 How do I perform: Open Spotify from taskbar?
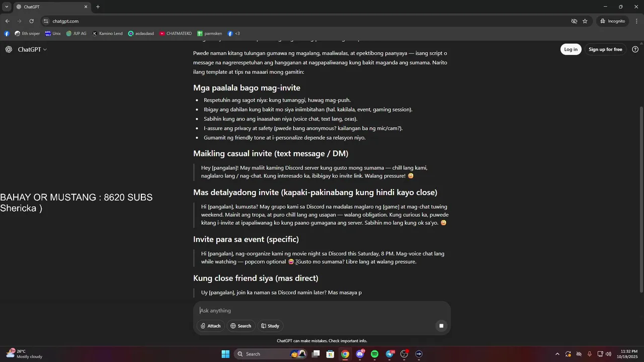point(374,354)
